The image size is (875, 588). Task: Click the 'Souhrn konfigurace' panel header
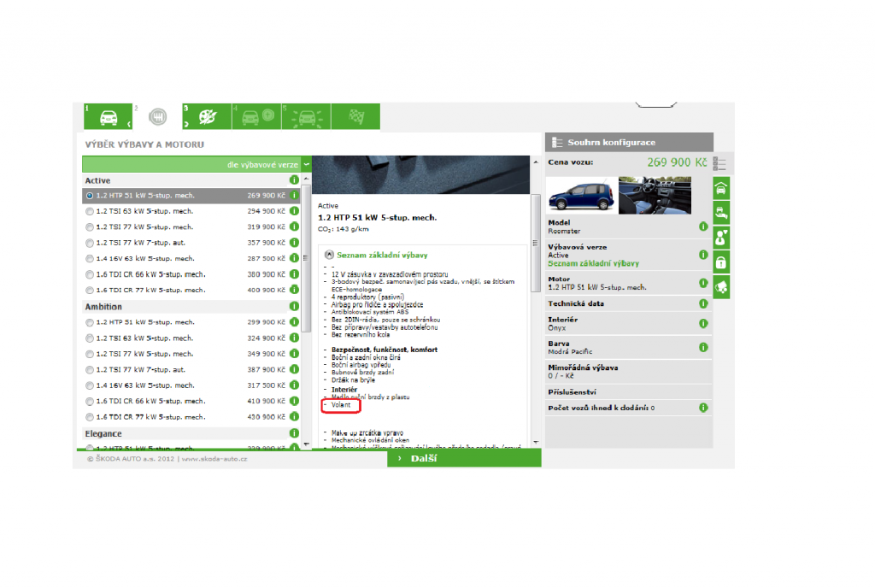tap(630, 142)
